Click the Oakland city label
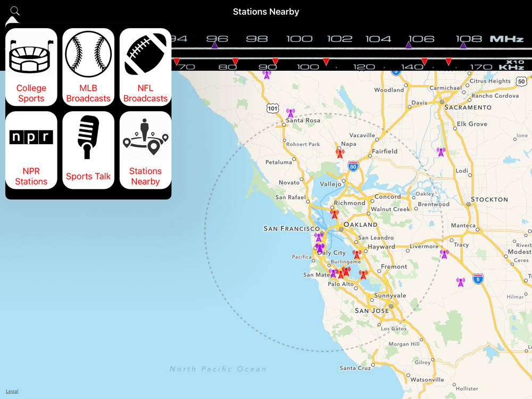Screen dimensions: 532x399 pyautogui.click(x=360, y=225)
